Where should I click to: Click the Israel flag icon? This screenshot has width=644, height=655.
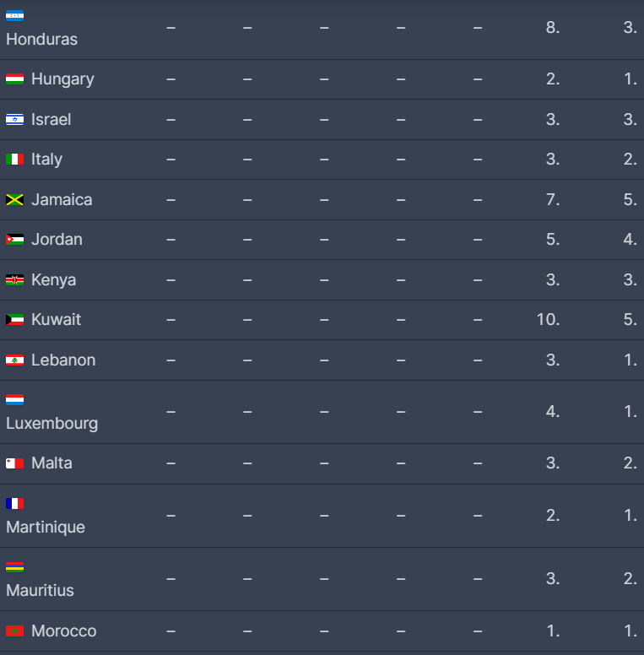click(14, 120)
